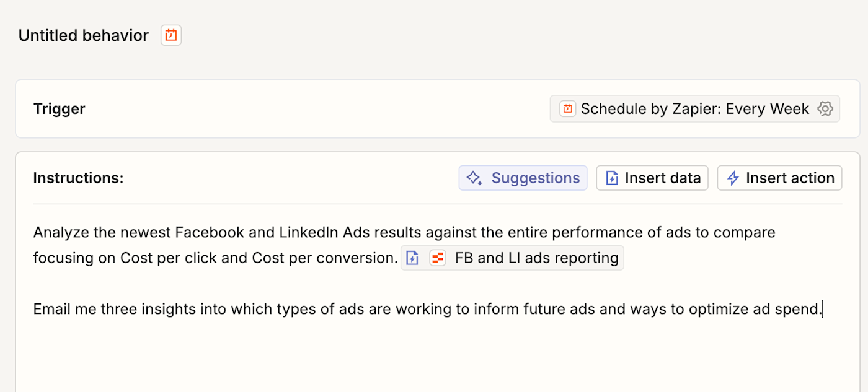Viewport: 868px width, 392px height.
Task: Select the FB and LI ads reporting chip text
Action: [536, 258]
